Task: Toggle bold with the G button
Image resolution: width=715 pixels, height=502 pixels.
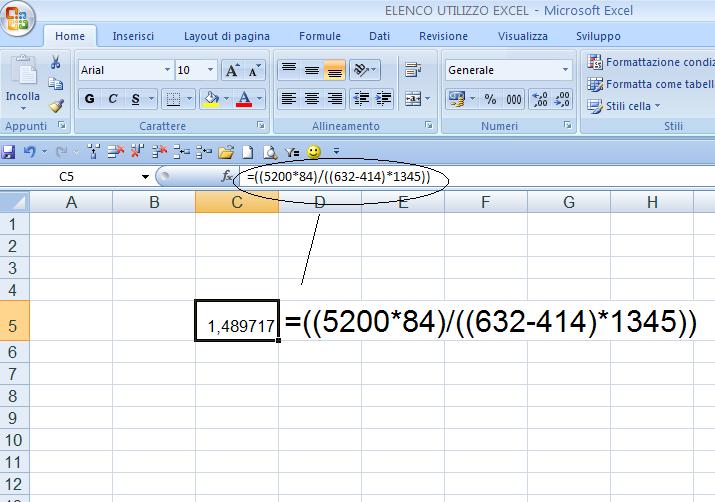Action: (89, 99)
